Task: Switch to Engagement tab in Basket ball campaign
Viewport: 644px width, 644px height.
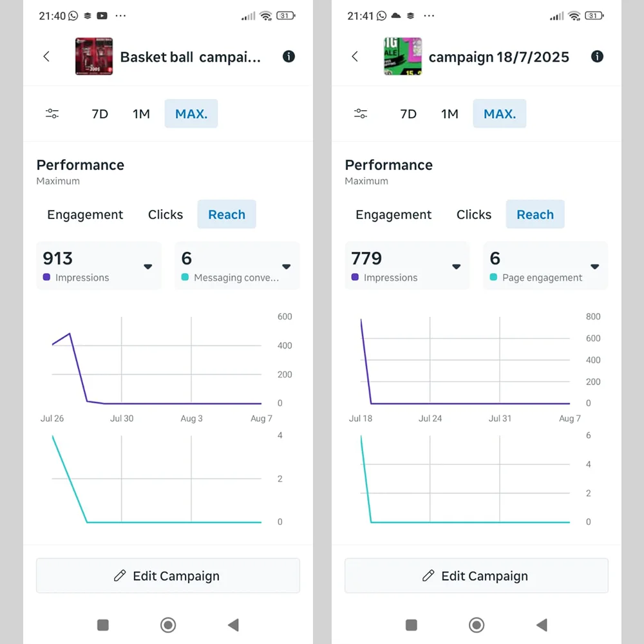Action: [x=85, y=214]
